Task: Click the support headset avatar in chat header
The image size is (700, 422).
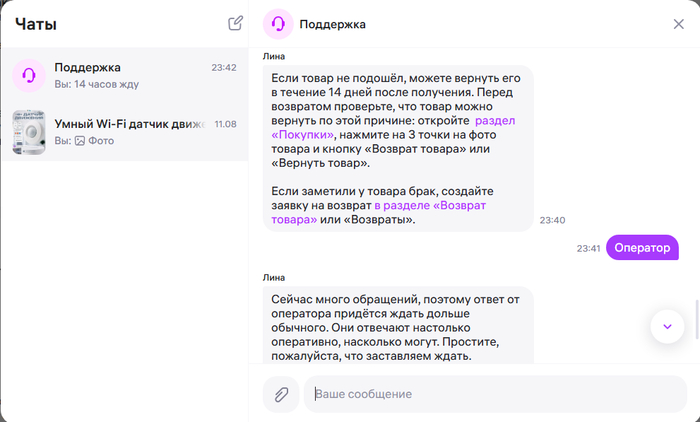Action: [x=278, y=24]
